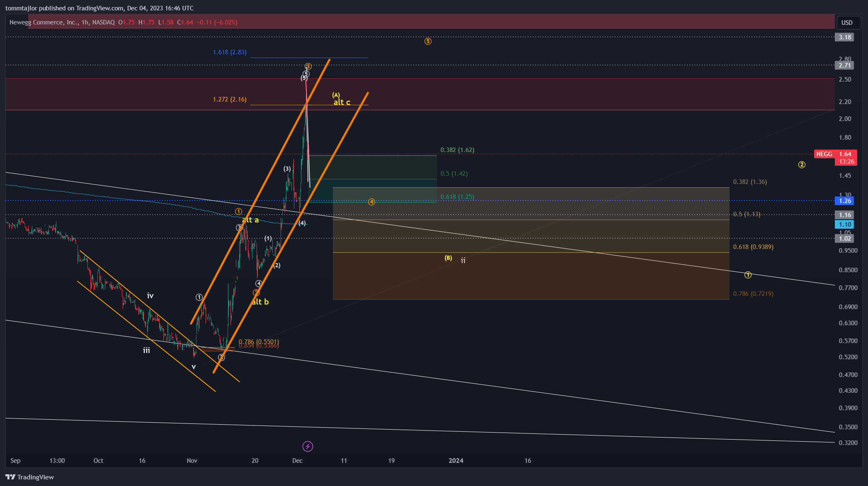868x486 pixels.
Task: Click the cyan 1.10 price label
Action: (845, 225)
